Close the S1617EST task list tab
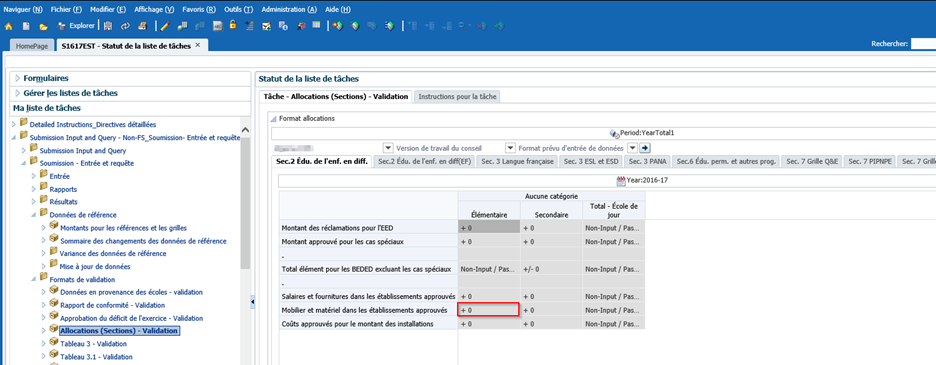The image size is (936, 365). coord(198,45)
